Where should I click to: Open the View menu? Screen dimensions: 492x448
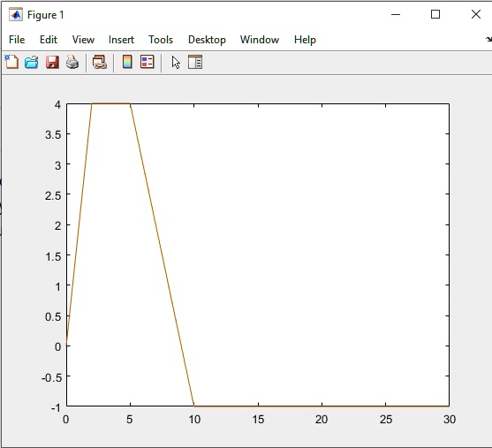pos(83,40)
